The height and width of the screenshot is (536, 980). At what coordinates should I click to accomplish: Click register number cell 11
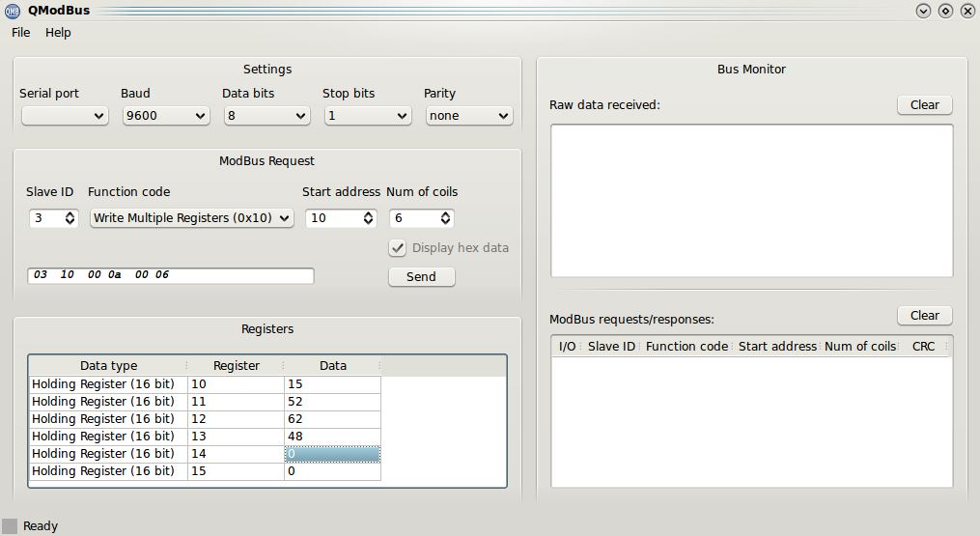tap(236, 402)
